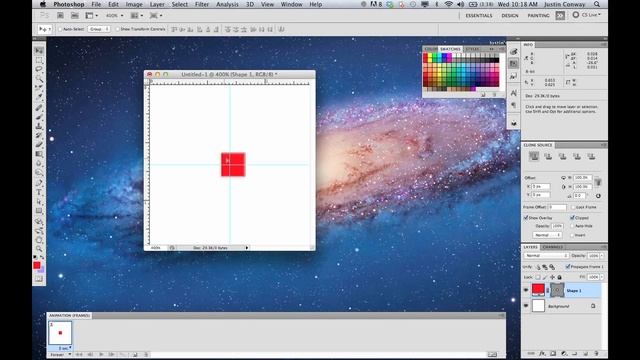Open the zoom level 400% dropdown

pyautogui.click(x=114, y=16)
